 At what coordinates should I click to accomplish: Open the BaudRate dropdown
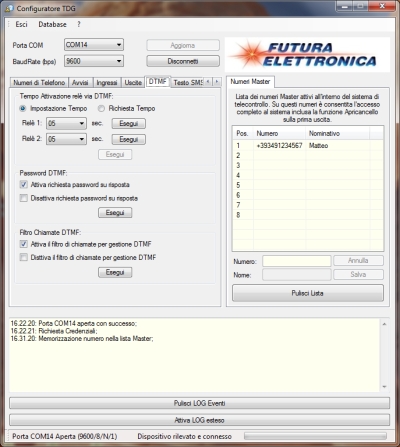point(94,61)
